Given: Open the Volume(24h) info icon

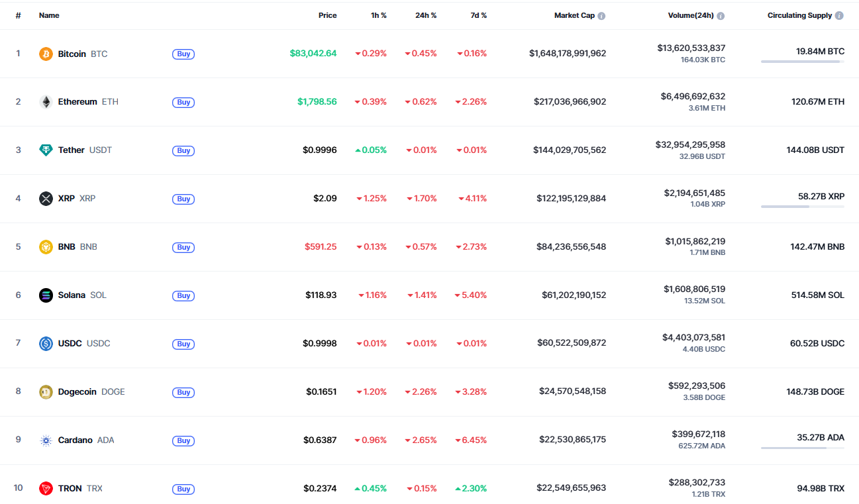Looking at the screenshot, I should coord(721,16).
